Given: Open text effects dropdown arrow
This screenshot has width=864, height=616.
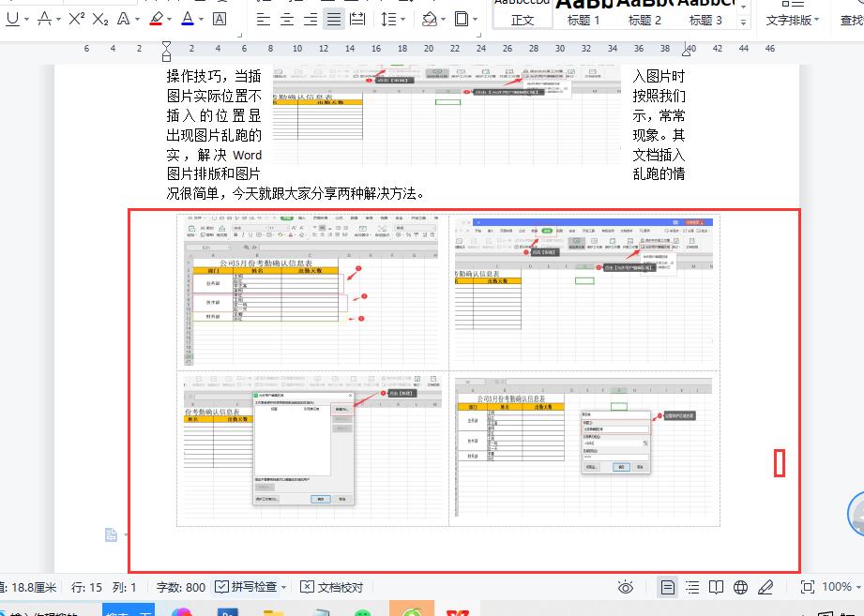Looking at the screenshot, I should click(137, 20).
